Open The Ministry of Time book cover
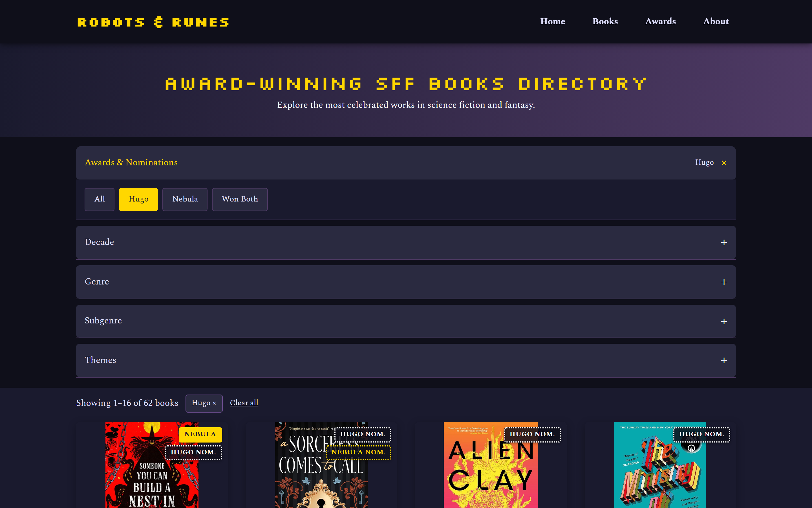The image size is (812, 508). [x=660, y=465]
